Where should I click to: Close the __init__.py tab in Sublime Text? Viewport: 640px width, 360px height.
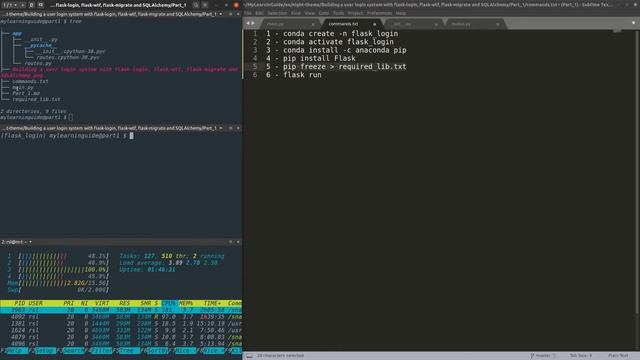pyautogui.click(x=436, y=24)
